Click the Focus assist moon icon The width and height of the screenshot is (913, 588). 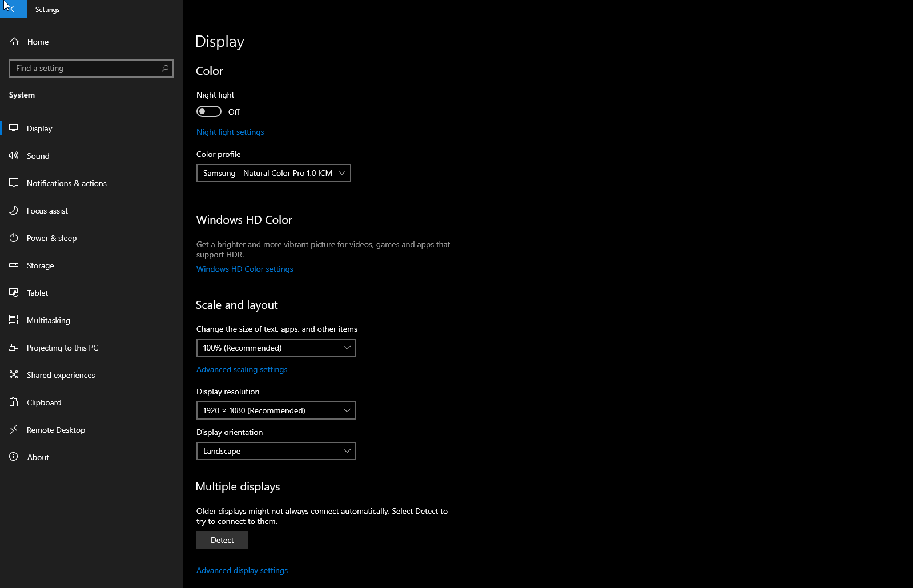pyautogui.click(x=14, y=211)
